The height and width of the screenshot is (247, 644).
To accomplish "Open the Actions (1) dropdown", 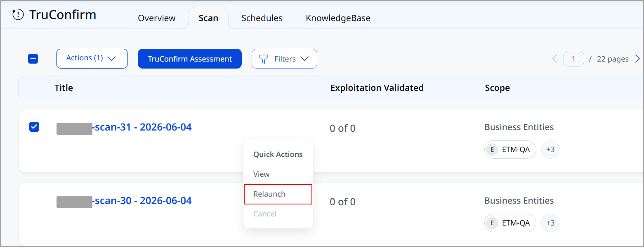I will pos(92,59).
